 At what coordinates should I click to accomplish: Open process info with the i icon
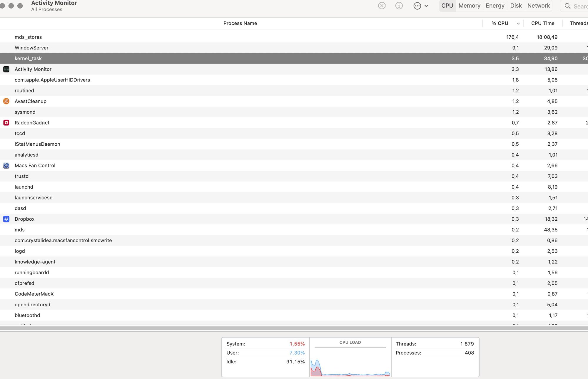point(399,6)
